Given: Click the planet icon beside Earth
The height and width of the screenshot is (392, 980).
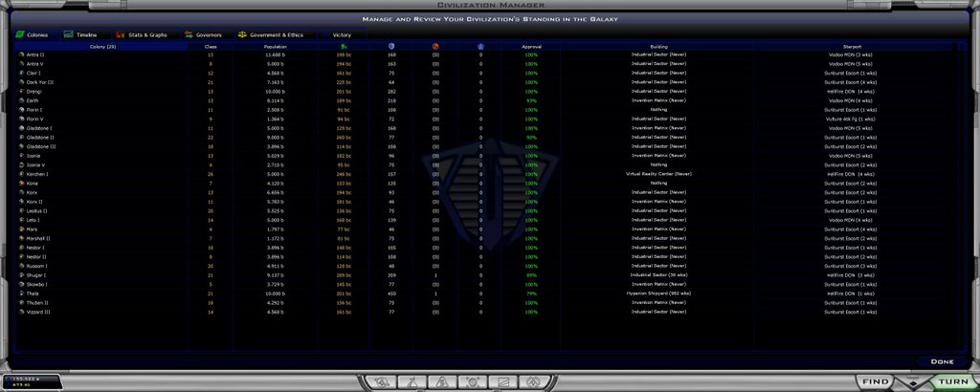Looking at the screenshot, I should point(22,100).
